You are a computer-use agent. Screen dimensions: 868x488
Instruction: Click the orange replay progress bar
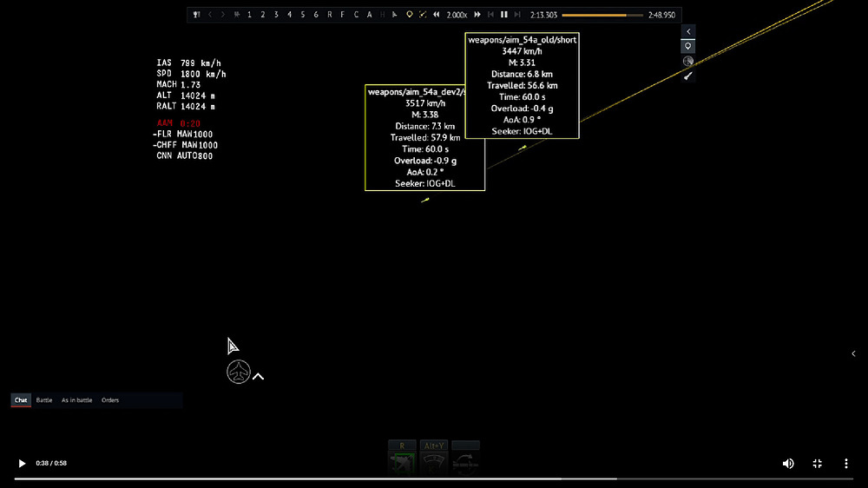click(602, 15)
